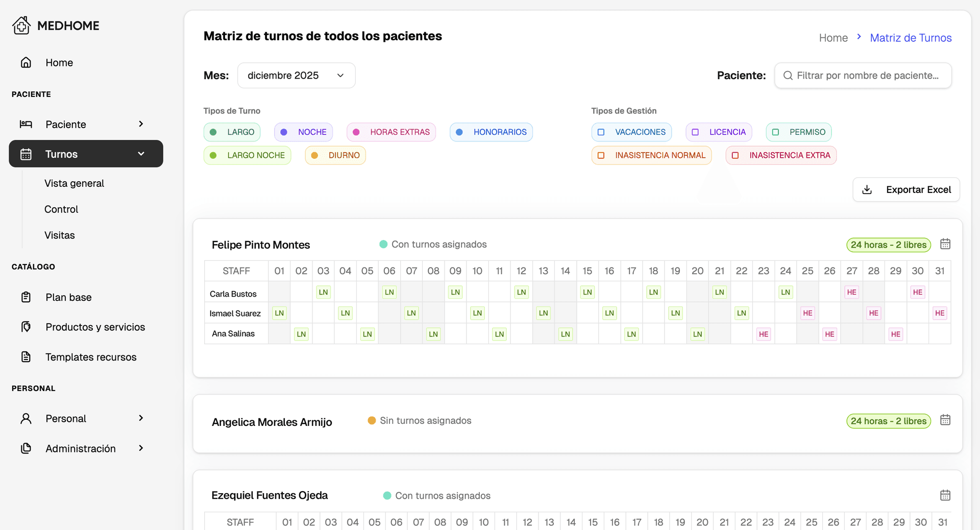The width and height of the screenshot is (980, 530).
Task: Select the Home icon in sidebar
Action: click(x=26, y=62)
